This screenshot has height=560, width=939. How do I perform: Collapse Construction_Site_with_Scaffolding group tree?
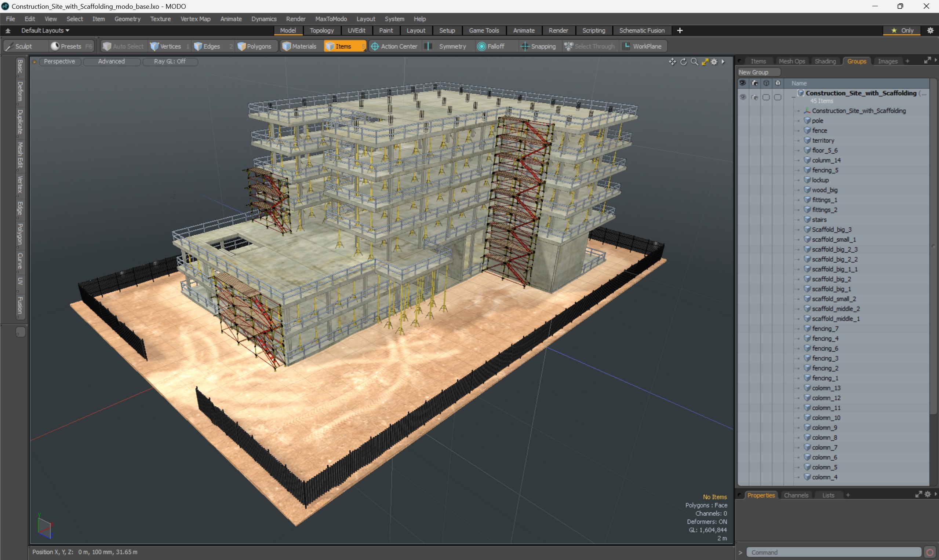point(793,97)
